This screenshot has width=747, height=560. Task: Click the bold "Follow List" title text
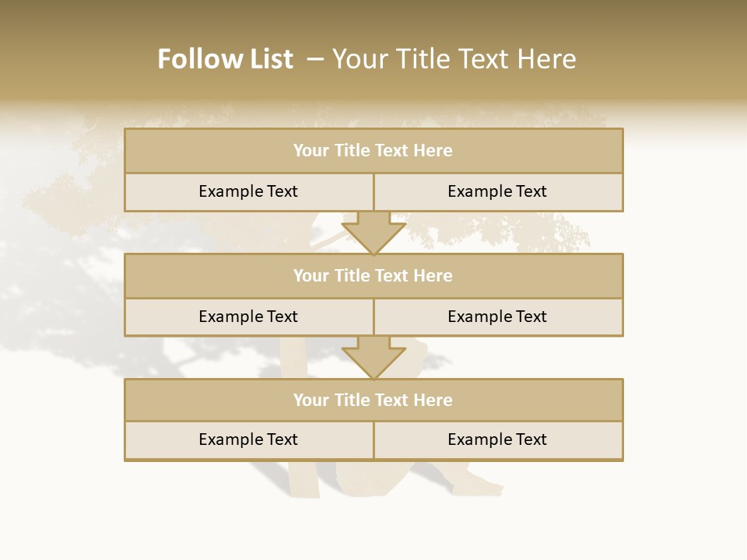225,59
